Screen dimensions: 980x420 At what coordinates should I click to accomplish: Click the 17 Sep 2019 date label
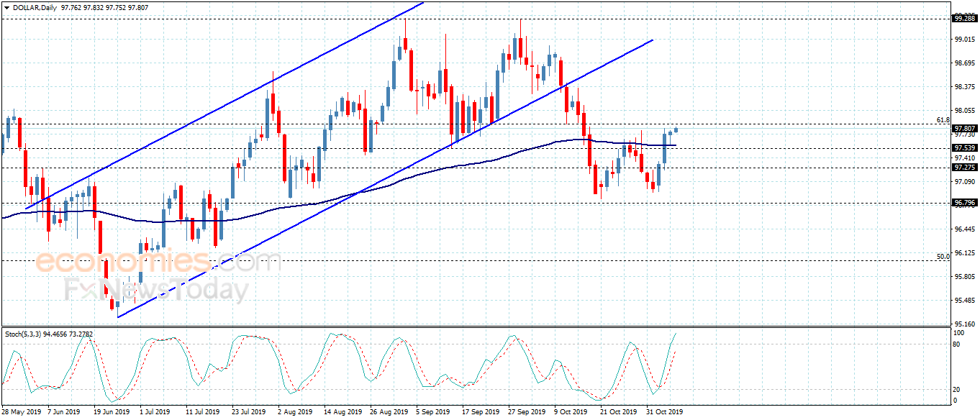[x=480, y=412]
